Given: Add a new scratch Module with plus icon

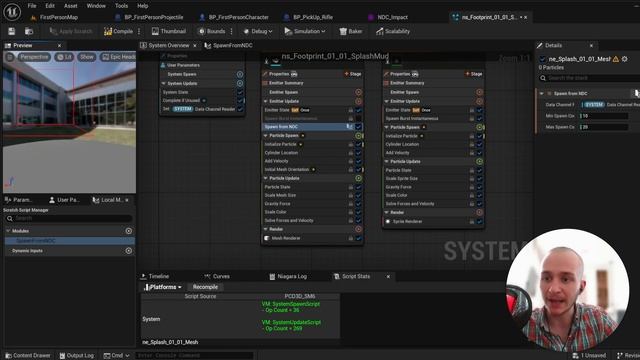Looking at the screenshot, I should click(129, 231).
